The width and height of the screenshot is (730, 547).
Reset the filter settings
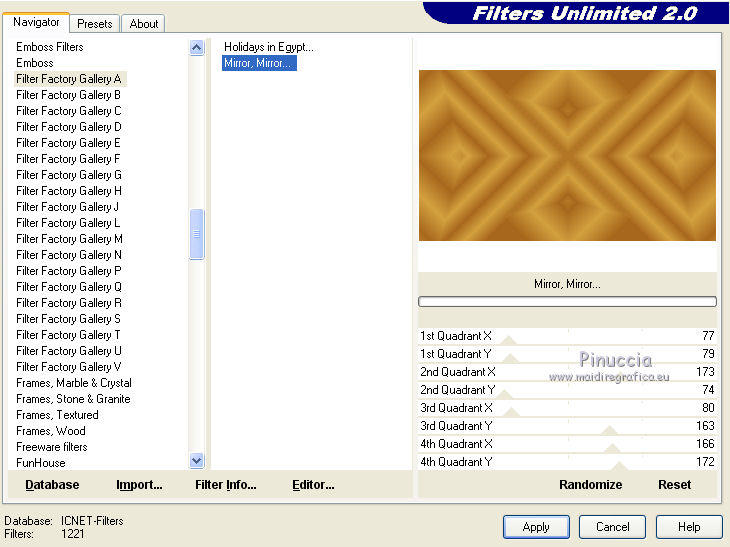pos(674,485)
